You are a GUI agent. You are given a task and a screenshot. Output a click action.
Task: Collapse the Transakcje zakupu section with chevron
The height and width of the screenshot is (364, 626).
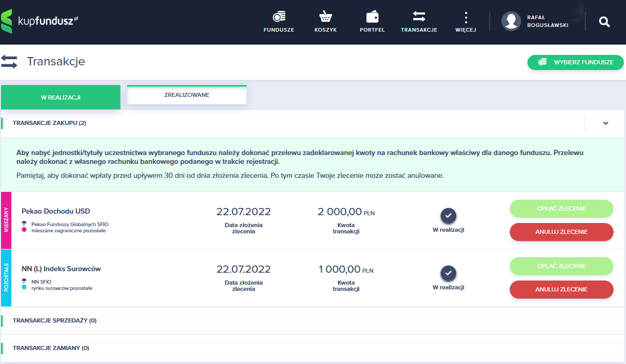coord(606,123)
